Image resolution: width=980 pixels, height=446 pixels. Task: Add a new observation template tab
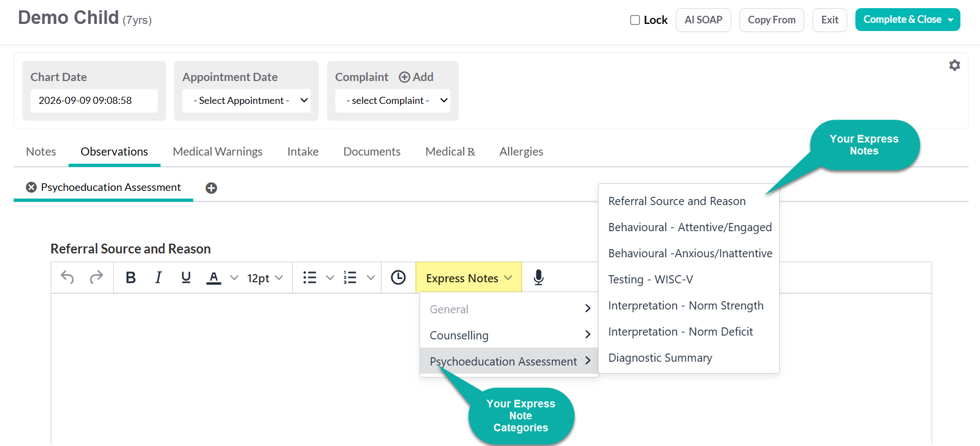(211, 188)
